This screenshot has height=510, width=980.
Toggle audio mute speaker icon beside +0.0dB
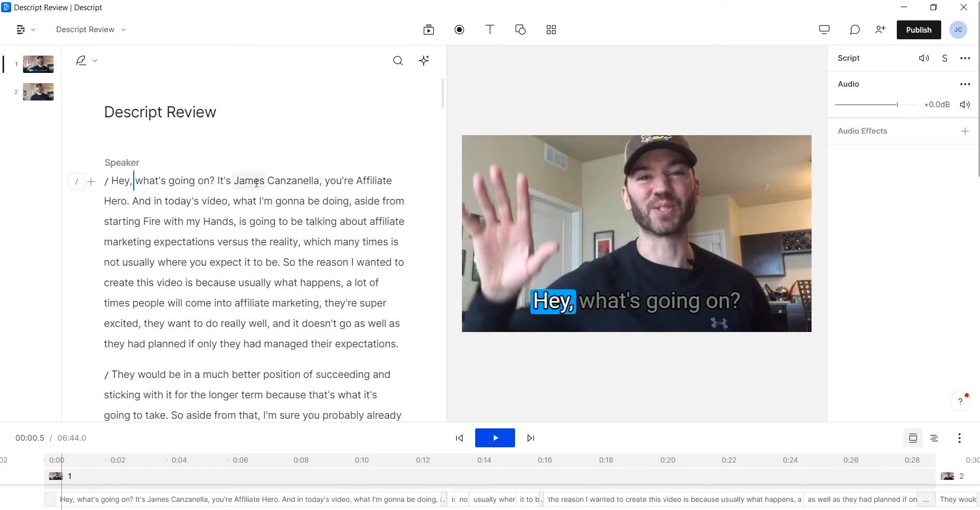[x=965, y=105]
